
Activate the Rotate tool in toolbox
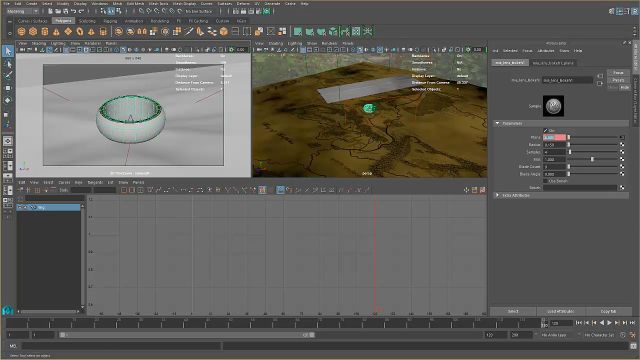(x=8, y=100)
